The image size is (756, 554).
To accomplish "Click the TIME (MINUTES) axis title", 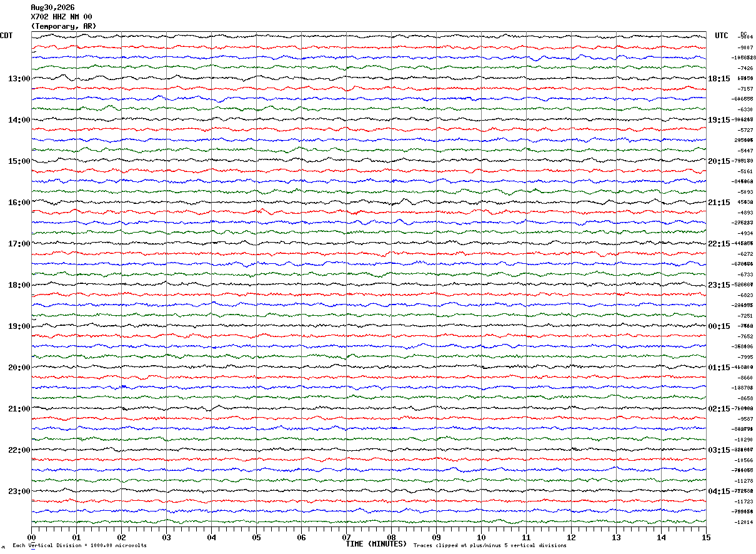I will click(376, 544).
